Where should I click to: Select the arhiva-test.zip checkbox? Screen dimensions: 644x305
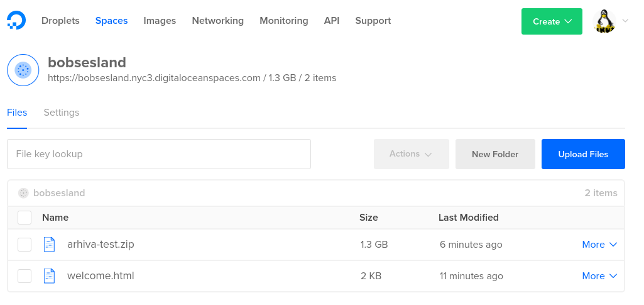[25, 245]
